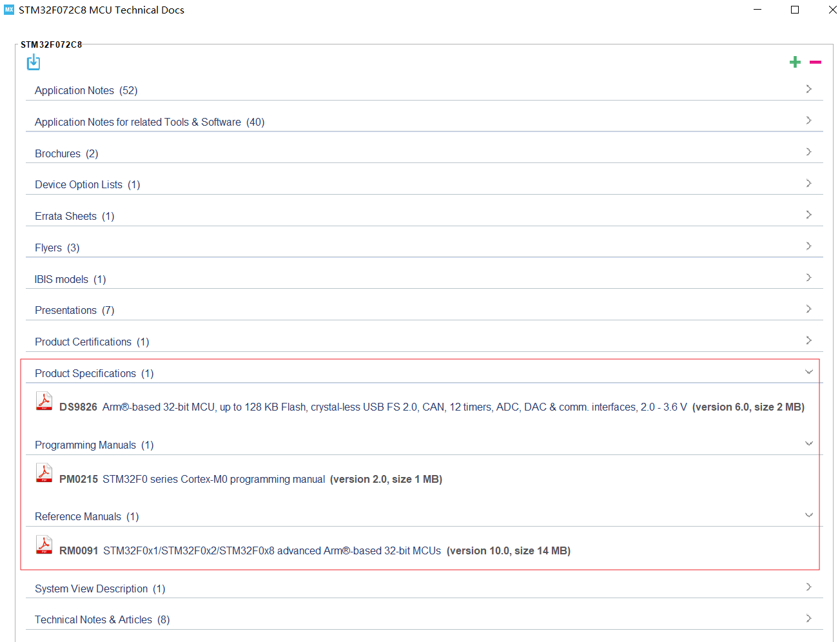
Task: Click the MX app icon in title bar
Action: click(9, 10)
